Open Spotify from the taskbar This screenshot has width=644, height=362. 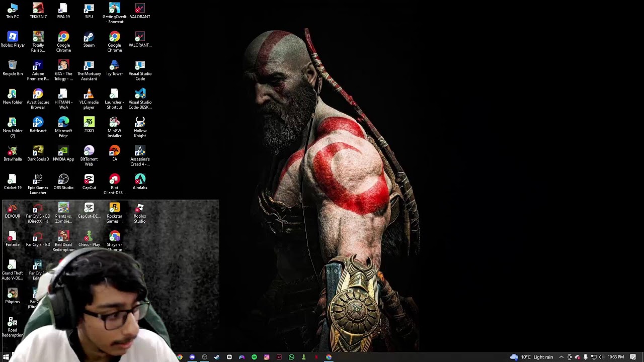coord(254,357)
